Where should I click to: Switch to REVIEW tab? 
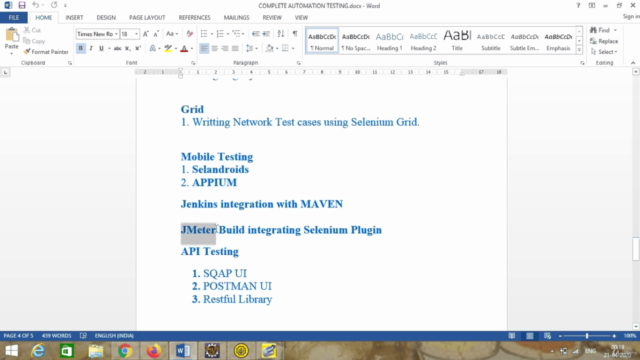[x=272, y=18]
